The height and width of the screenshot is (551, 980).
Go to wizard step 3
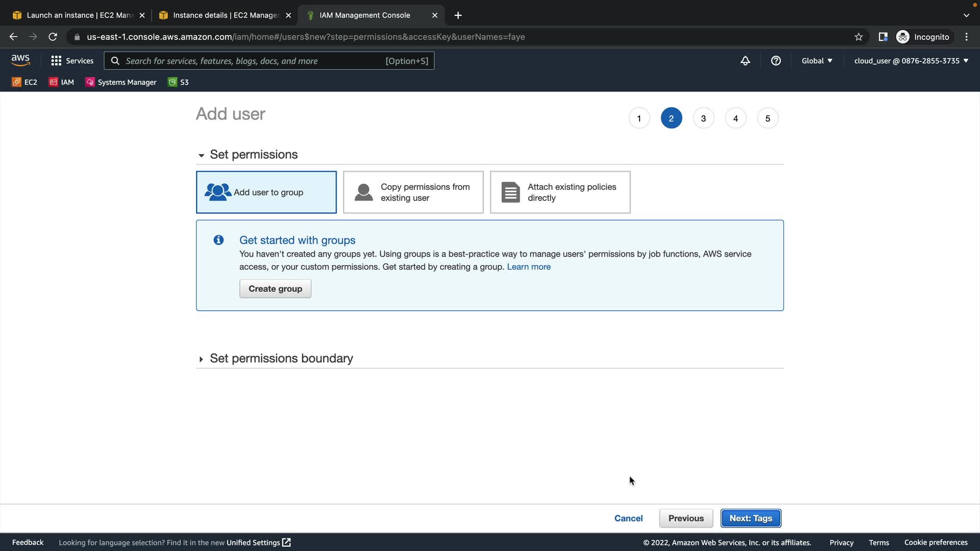[x=703, y=118]
